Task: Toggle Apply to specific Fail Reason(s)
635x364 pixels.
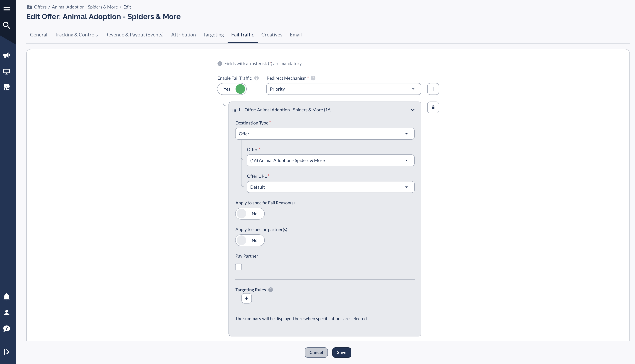Action: point(250,214)
